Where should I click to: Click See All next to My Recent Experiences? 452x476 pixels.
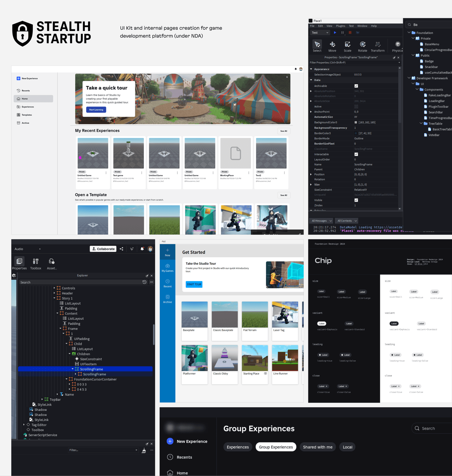pyautogui.click(x=284, y=131)
